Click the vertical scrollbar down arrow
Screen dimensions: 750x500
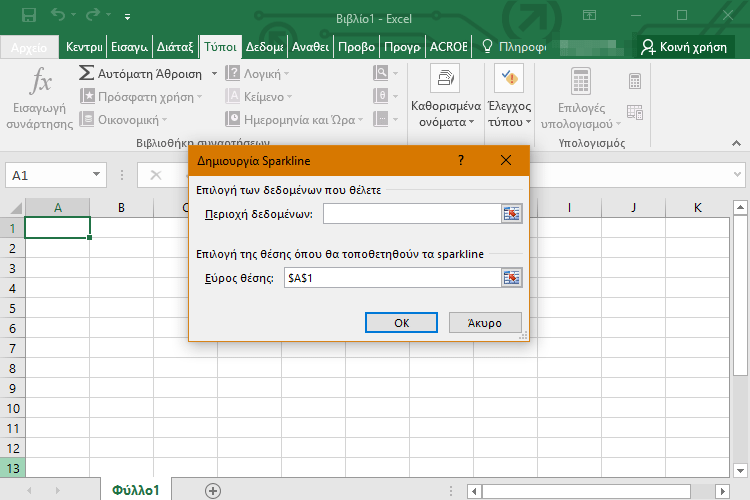740,470
